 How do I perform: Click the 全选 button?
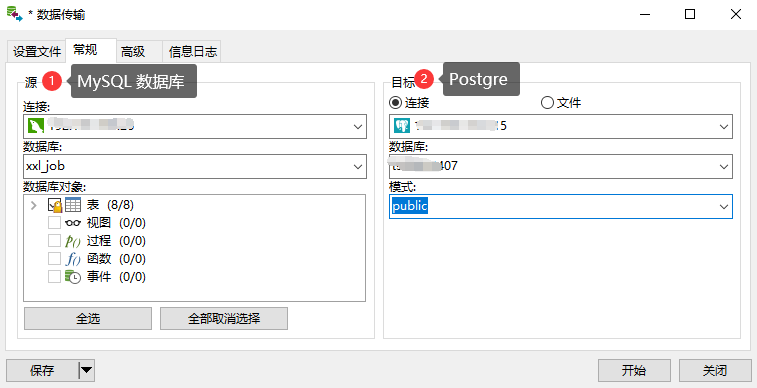pos(88,319)
